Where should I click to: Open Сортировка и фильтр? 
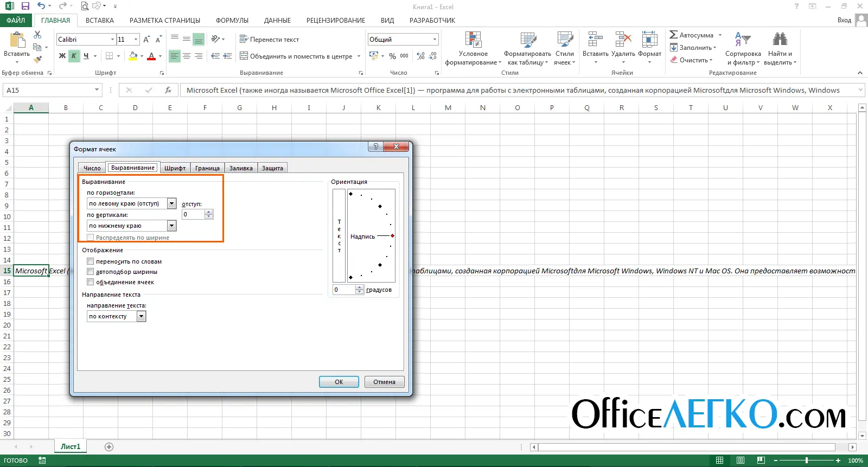pos(743,48)
